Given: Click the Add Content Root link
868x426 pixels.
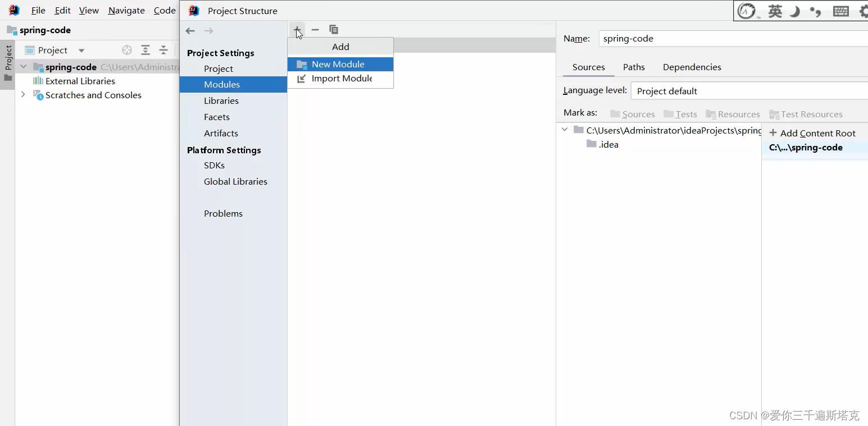Looking at the screenshot, I should (813, 133).
